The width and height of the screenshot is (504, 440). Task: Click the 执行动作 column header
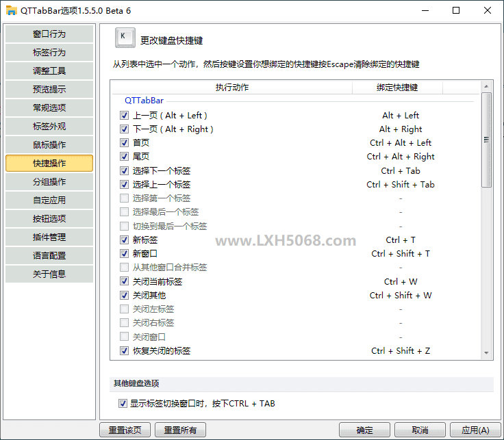(232, 88)
